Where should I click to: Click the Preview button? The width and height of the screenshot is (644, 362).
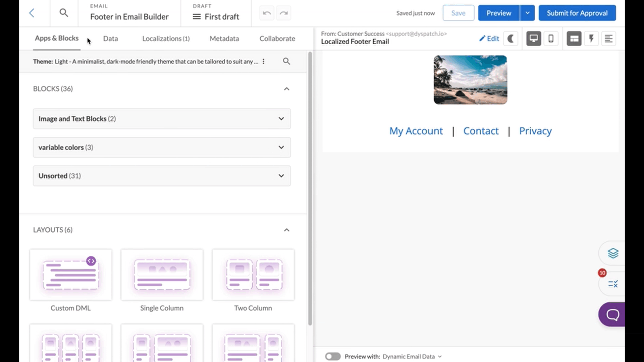pos(499,13)
